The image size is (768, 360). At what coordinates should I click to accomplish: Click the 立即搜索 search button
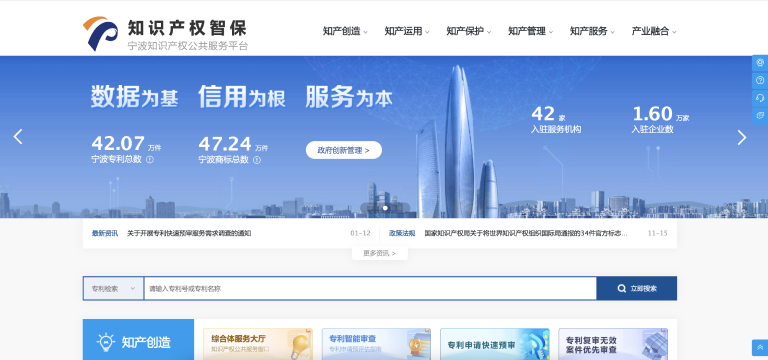coord(637,288)
